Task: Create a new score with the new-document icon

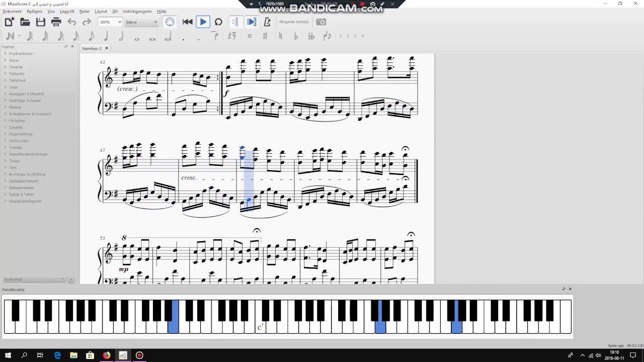Action: [10, 22]
